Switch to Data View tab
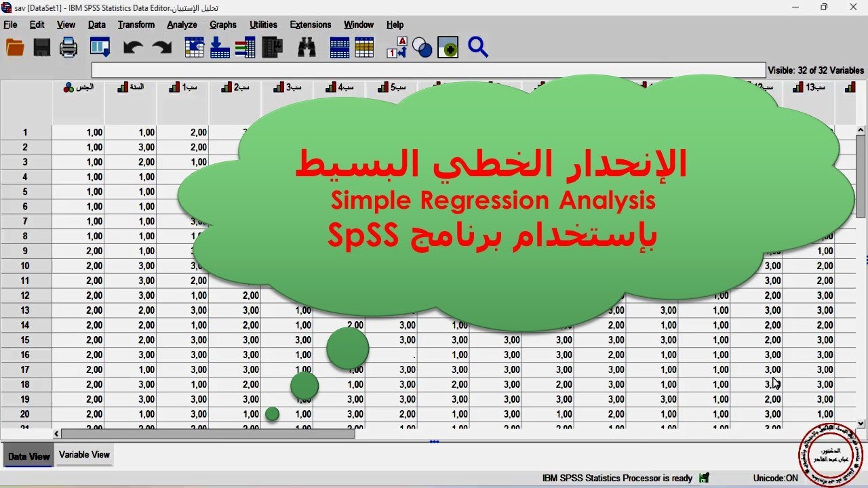The image size is (868, 488). click(x=28, y=456)
